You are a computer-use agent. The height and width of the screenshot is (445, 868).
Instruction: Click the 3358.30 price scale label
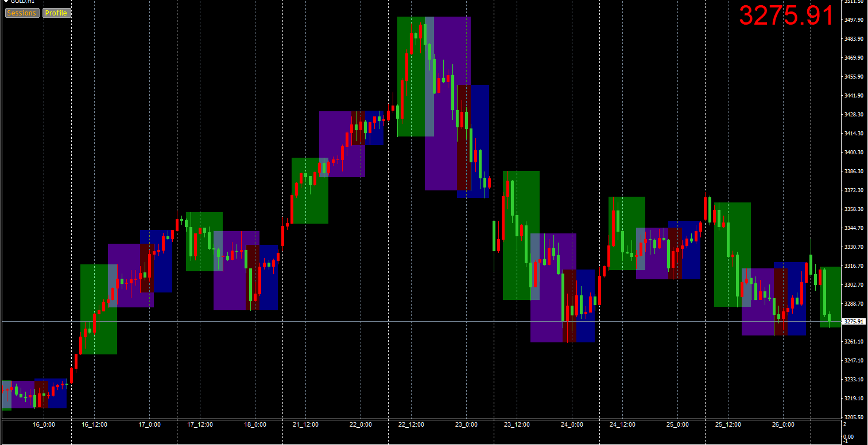(855, 209)
